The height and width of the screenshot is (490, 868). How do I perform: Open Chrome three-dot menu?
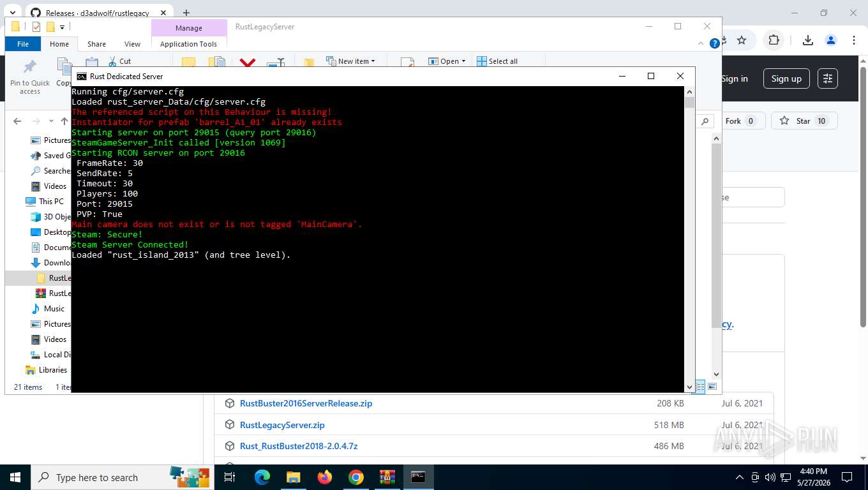(854, 40)
